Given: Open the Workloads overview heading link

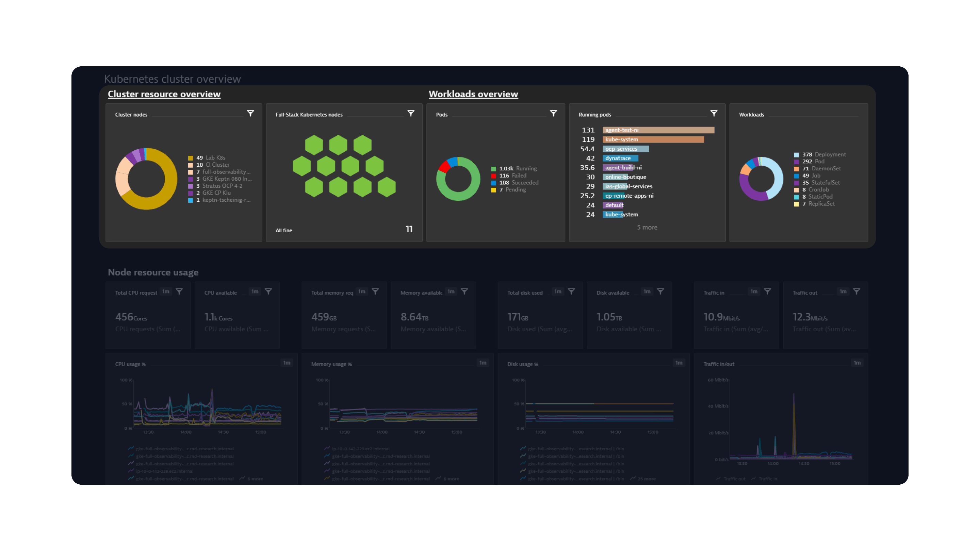Looking at the screenshot, I should click(x=473, y=94).
